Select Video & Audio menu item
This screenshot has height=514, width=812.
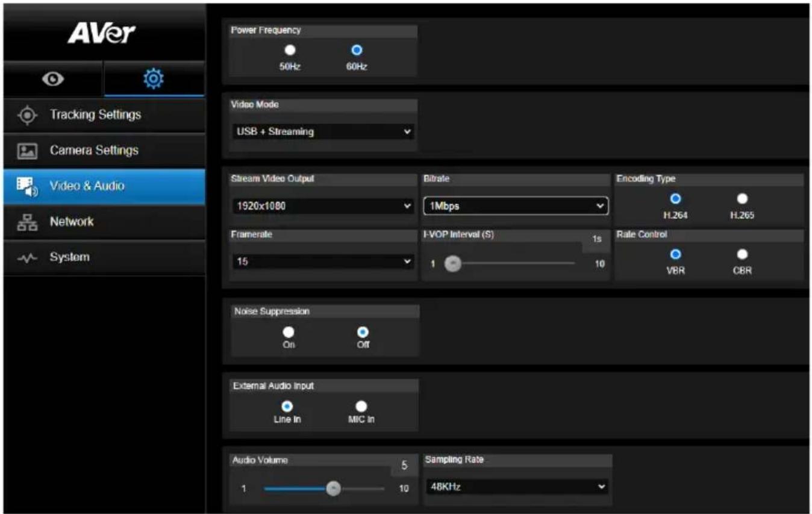tap(104, 186)
